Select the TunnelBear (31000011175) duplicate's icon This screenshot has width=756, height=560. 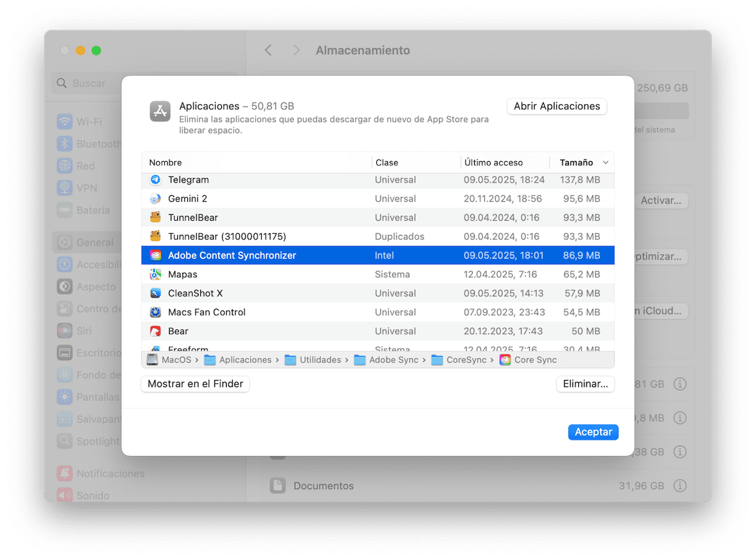point(155,237)
